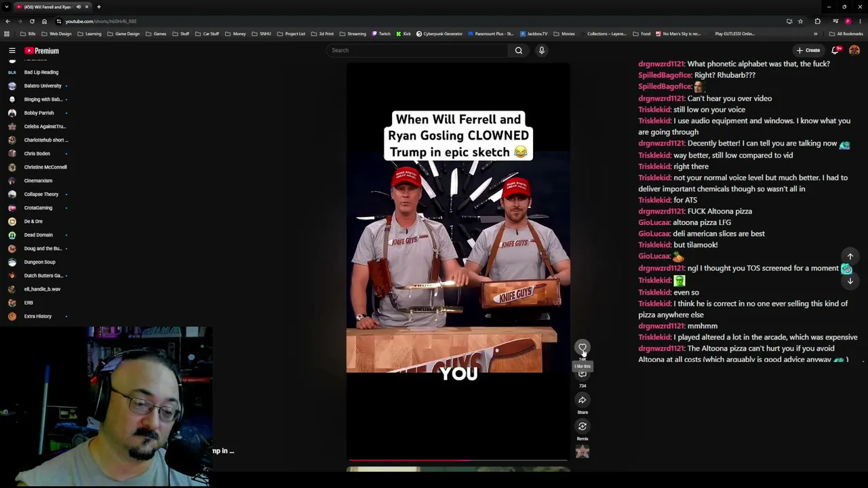This screenshot has height=488, width=868.
Task: Open browser home page
Action: (x=44, y=21)
